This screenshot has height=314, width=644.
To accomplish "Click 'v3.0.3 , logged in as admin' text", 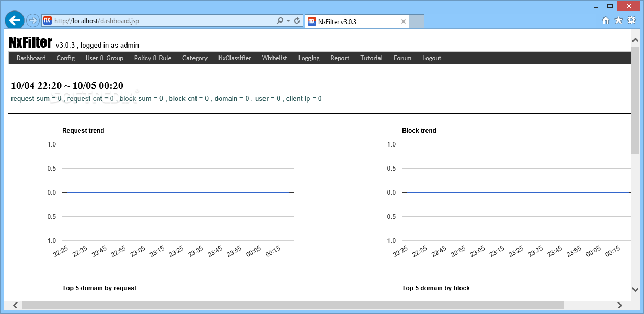I will coord(97,46).
